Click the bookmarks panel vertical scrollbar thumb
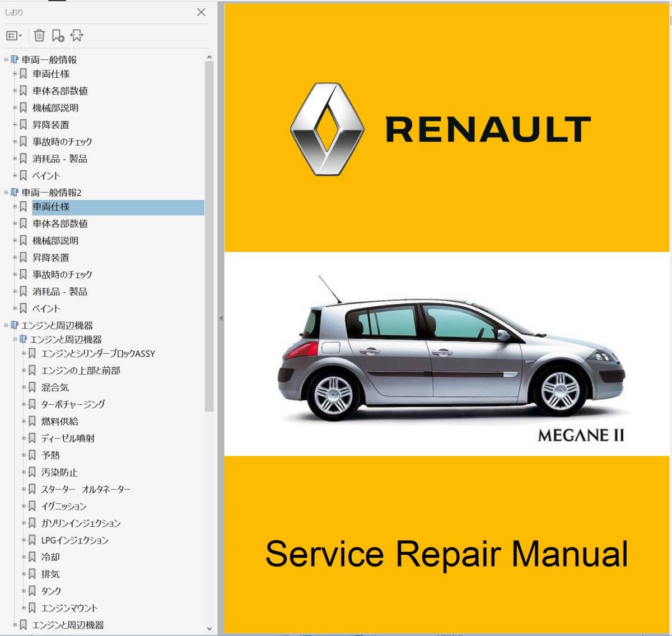Screen dimensions: 672x636 209,236
